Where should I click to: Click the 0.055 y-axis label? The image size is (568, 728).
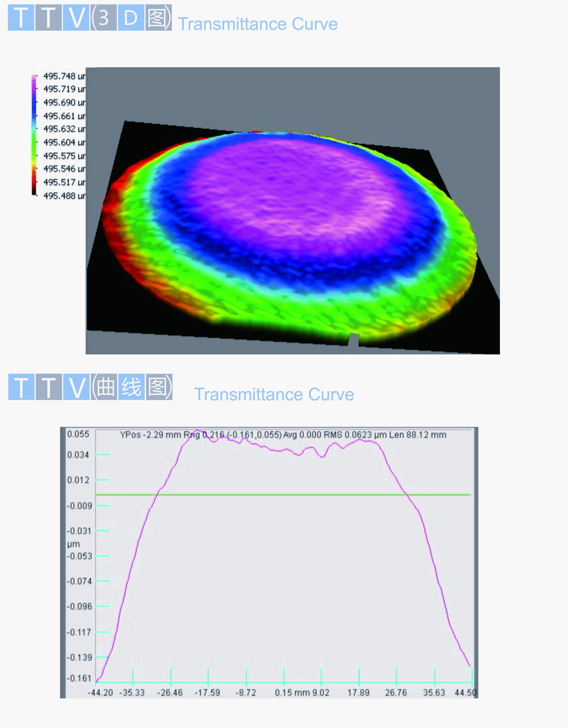[x=78, y=434]
